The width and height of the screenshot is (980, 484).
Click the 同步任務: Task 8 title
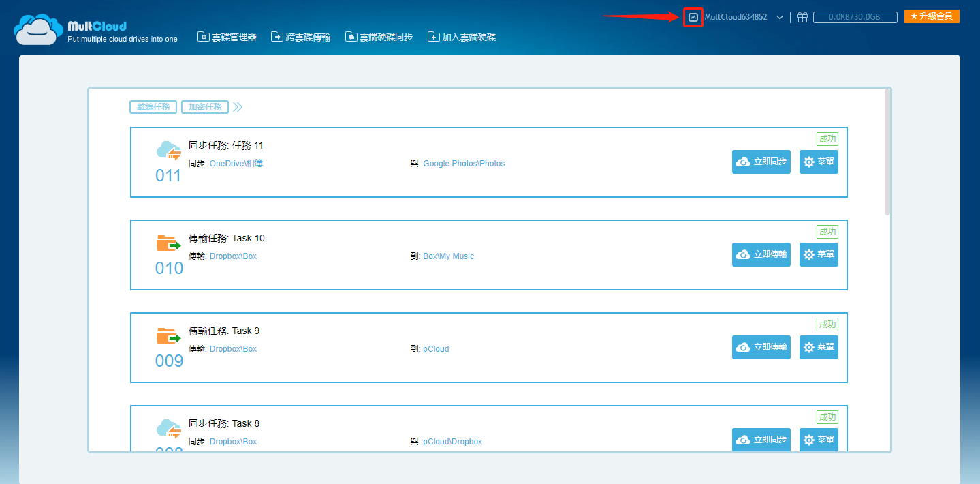[x=224, y=424]
